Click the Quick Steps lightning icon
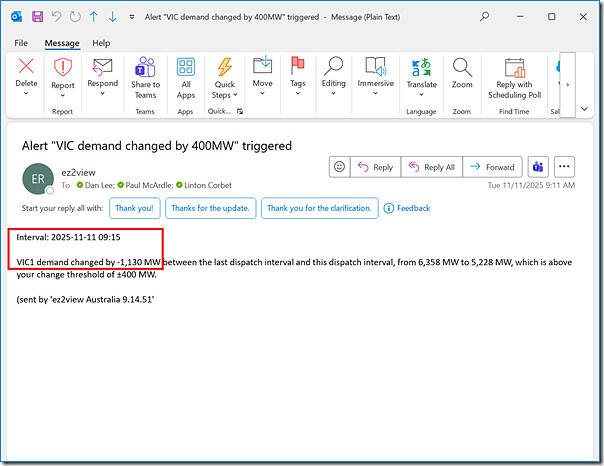The height and width of the screenshot is (466, 604). [x=225, y=67]
